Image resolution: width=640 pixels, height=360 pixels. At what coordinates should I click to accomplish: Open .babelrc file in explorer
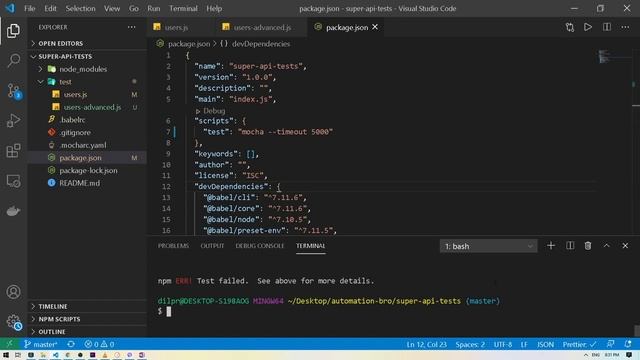pyautogui.click(x=72, y=120)
